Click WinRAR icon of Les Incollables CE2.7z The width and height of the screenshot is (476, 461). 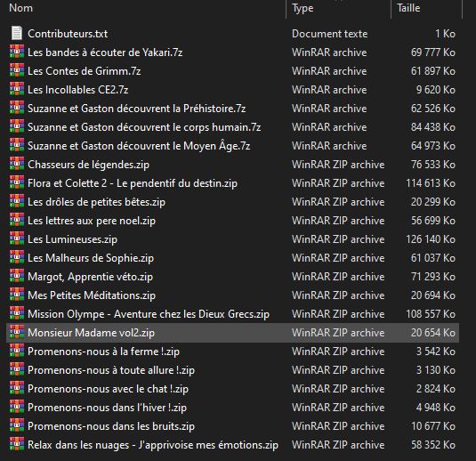click(x=17, y=89)
